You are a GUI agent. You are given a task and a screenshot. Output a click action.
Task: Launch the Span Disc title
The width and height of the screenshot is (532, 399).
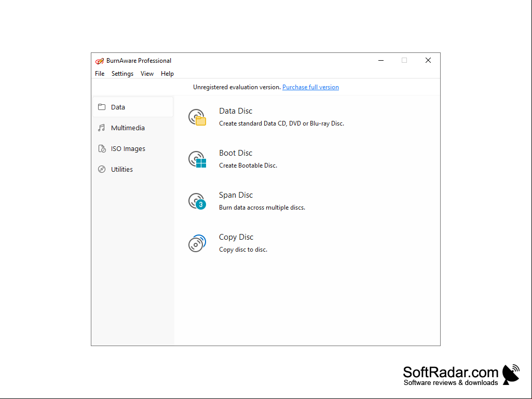236,195
